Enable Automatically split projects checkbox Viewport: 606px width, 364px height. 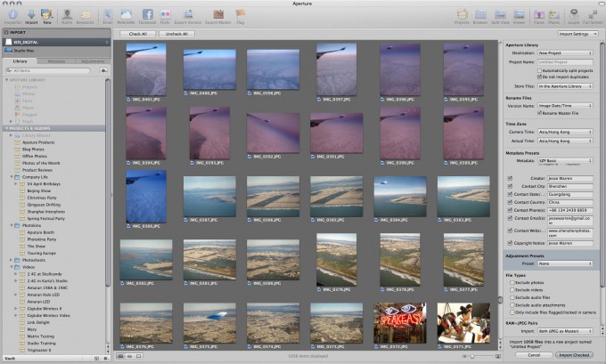point(539,70)
